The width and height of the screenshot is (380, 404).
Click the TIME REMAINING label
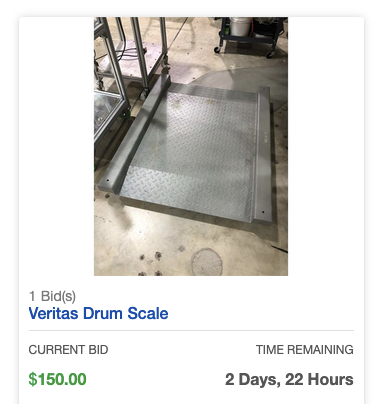click(305, 350)
